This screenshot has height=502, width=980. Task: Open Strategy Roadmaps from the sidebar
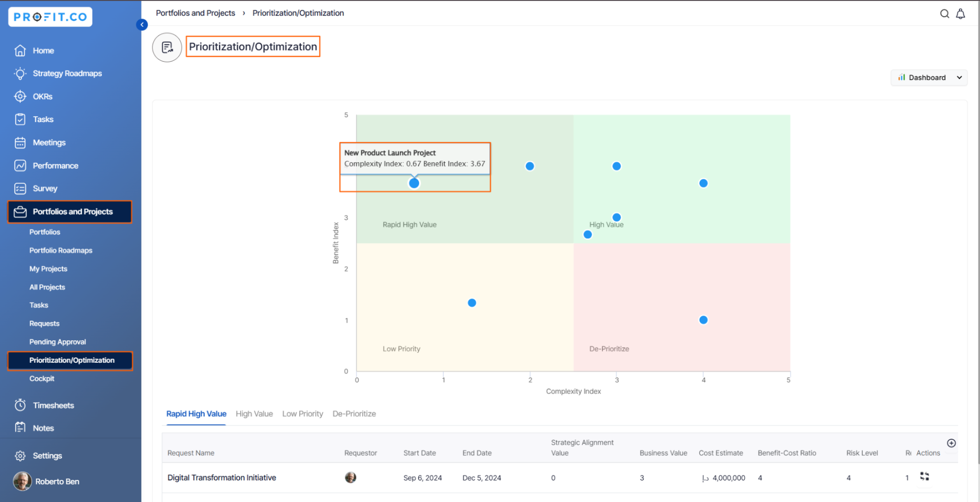pyautogui.click(x=67, y=74)
